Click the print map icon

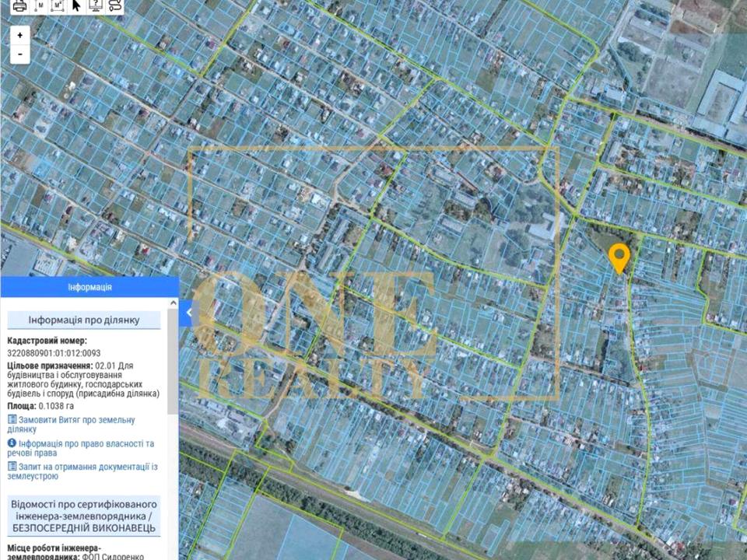tap(20, 6)
